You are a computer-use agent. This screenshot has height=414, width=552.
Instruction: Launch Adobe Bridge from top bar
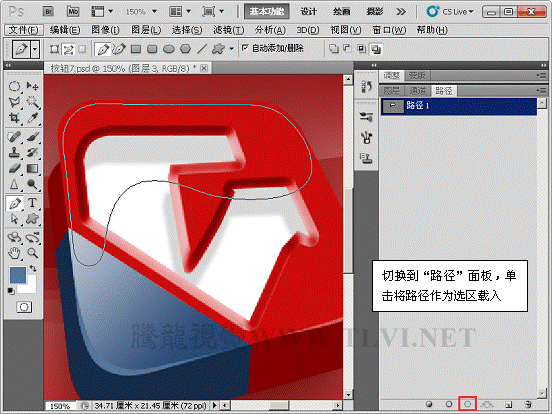coord(48,12)
